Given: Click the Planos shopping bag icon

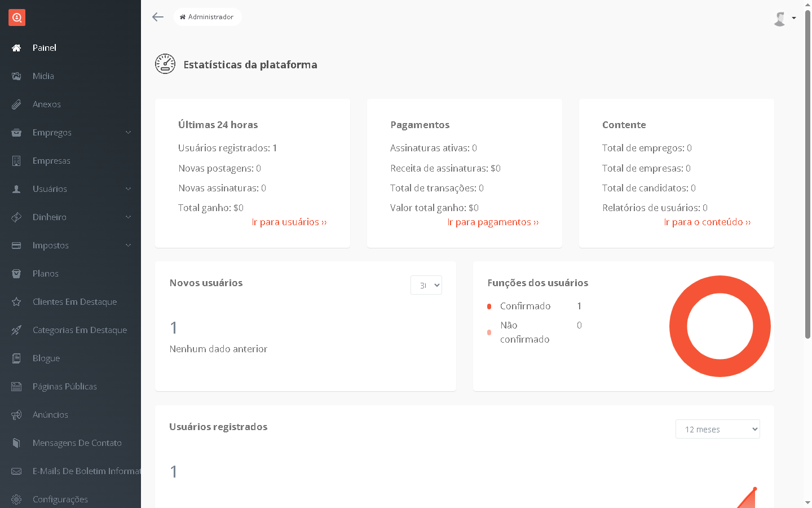Looking at the screenshot, I should click(16, 274).
